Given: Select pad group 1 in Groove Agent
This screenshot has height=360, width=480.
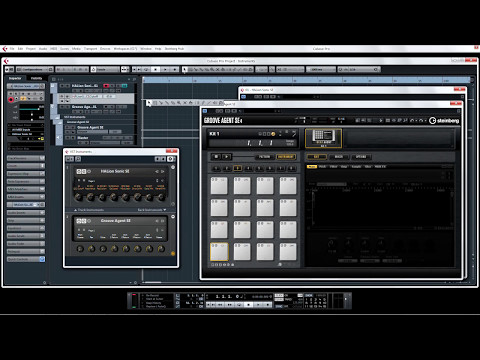Looking at the screenshot, I should (216, 168).
